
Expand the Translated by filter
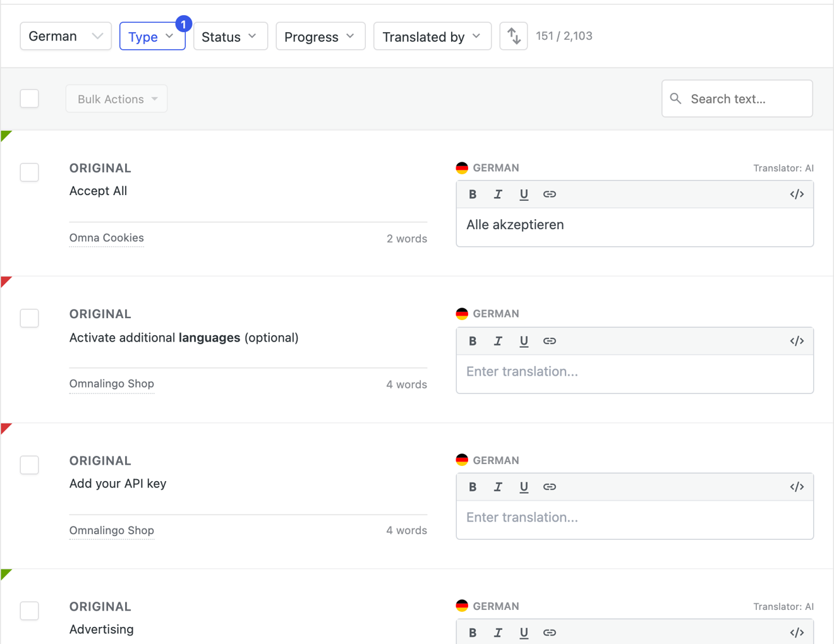click(x=432, y=36)
